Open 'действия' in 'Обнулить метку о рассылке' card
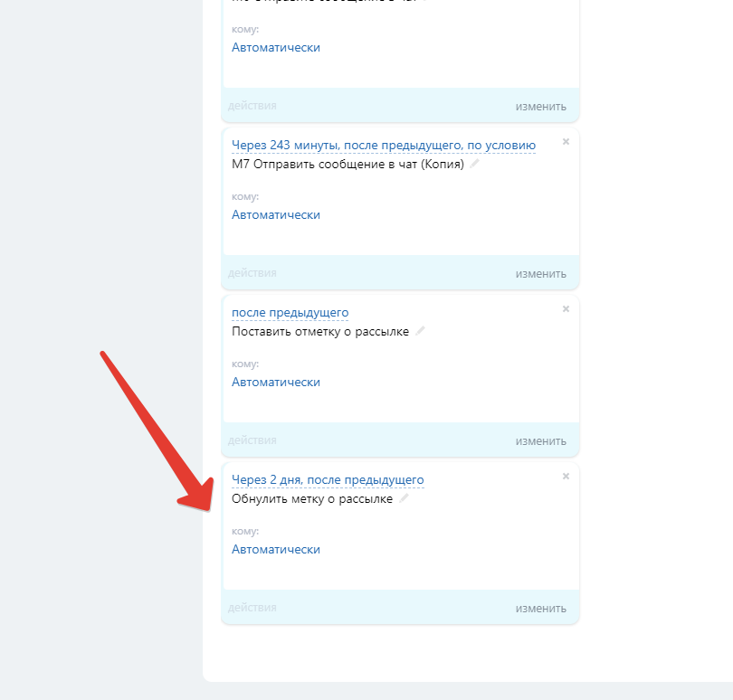This screenshot has width=733, height=700. [252, 608]
